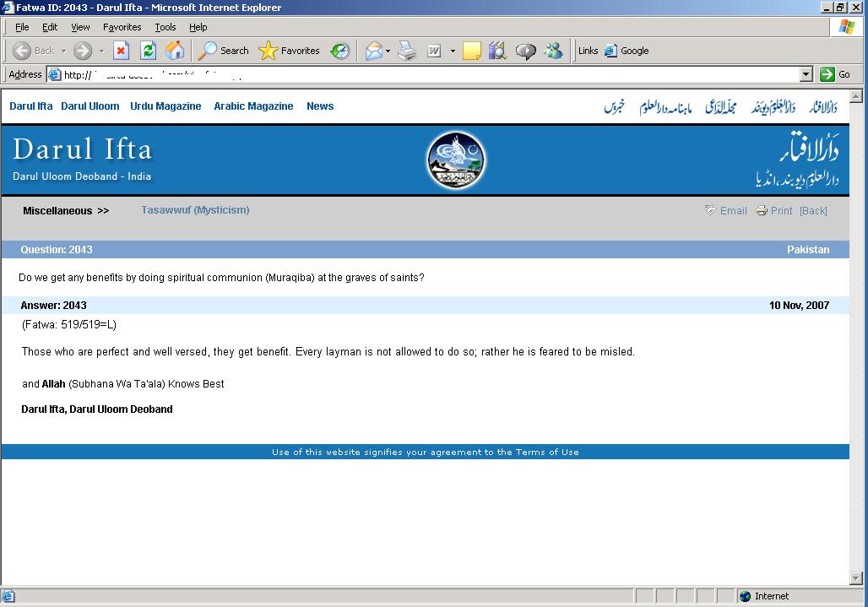Click the Windows flag logo

tap(846, 26)
